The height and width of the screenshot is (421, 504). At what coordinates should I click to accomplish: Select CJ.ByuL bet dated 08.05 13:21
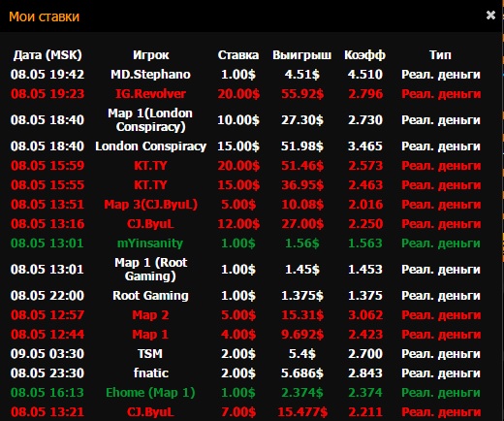tap(150, 412)
